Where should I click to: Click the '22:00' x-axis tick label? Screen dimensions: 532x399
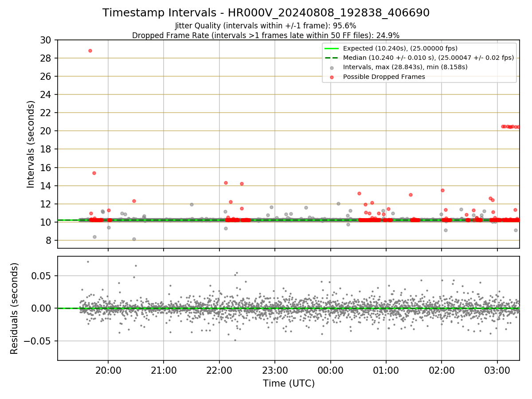pyautogui.click(x=219, y=370)
